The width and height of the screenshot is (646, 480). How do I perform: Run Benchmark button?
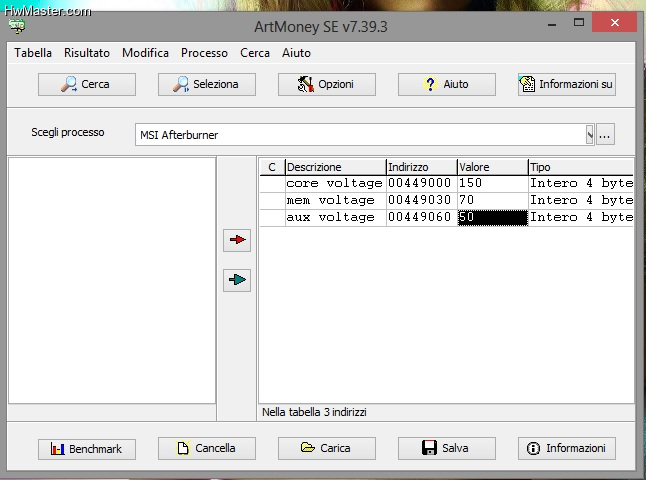tap(87, 449)
